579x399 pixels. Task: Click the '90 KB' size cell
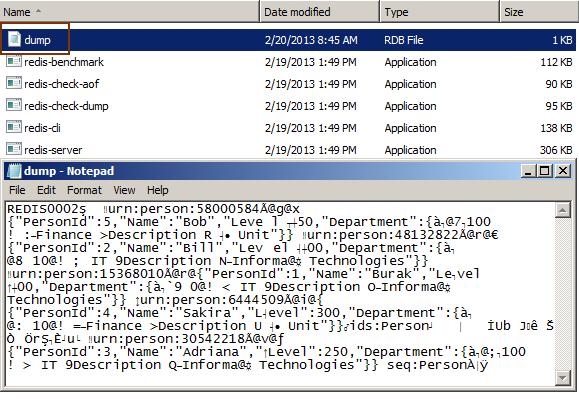[559, 84]
